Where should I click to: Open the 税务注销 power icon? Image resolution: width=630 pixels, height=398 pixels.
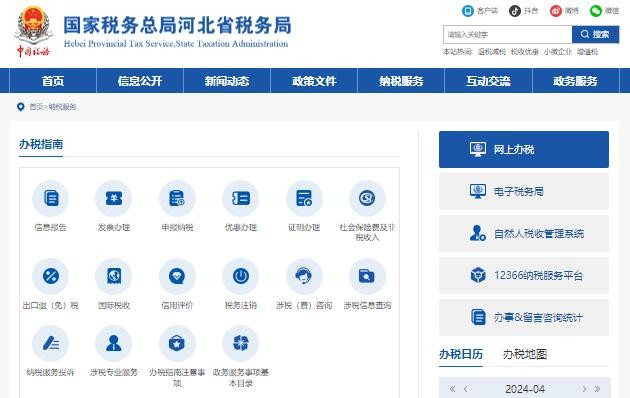click(x=241, y=276)
